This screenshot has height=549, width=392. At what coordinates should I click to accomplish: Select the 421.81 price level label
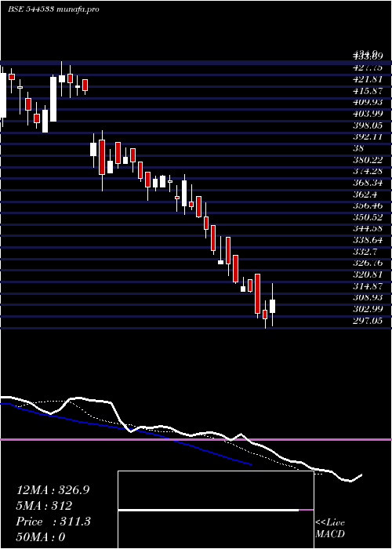point(368,78)
